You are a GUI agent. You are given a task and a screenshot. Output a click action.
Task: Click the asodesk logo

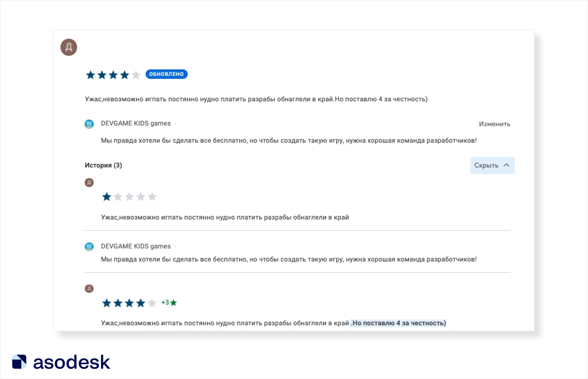61,362
